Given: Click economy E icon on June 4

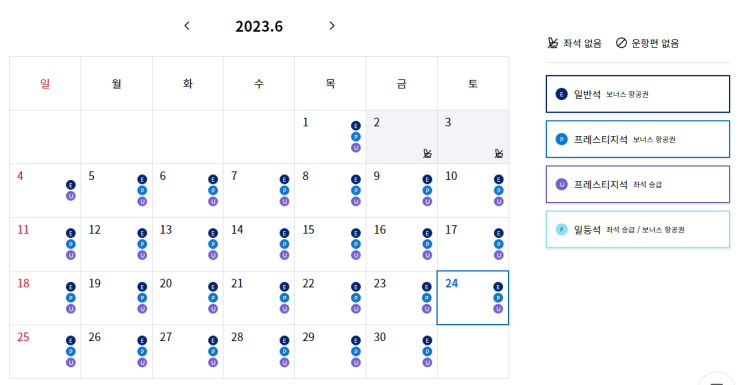Looking at the screenshot, I should tap(71, 185).
